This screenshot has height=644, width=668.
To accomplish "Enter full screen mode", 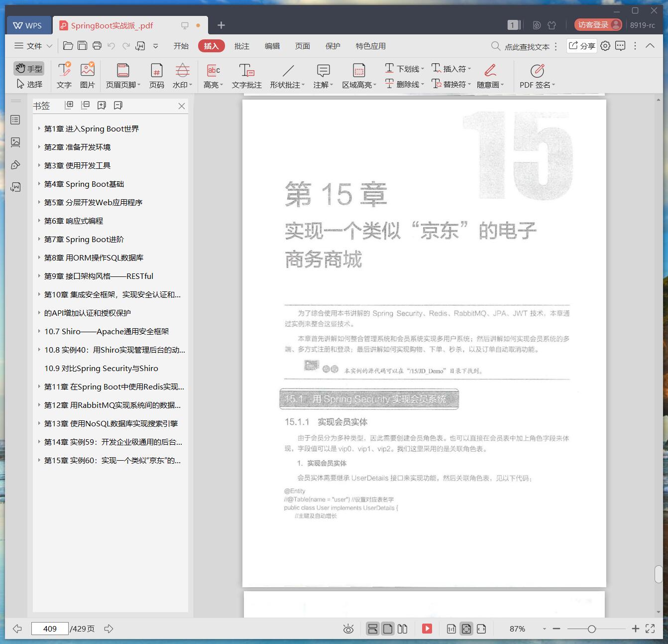I will pyautogui.click(x=650, y=629).
